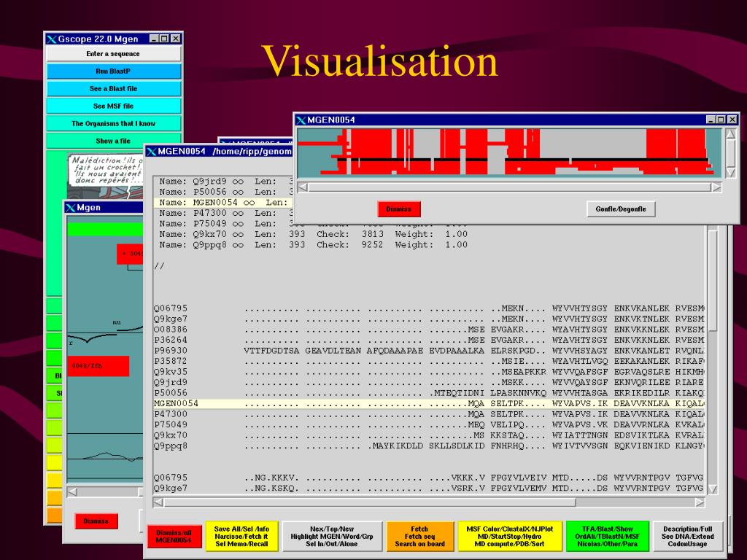Click the alignment horizontal scrollbar thumb
This screenshot has width=747, height=560.
[x=370, y=502]
